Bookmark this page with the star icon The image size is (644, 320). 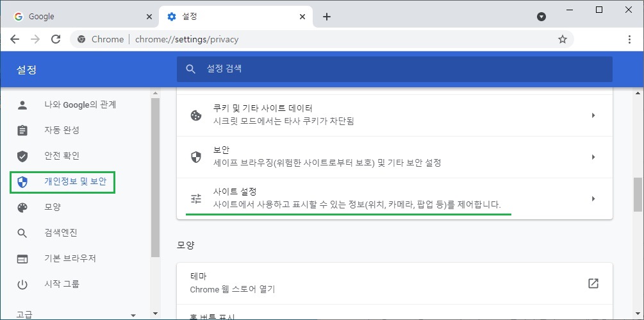point(562,39)
